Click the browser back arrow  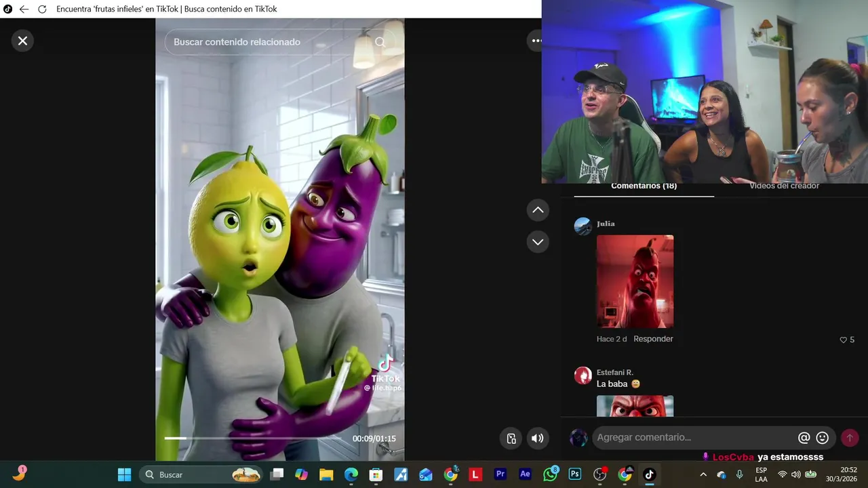click(x=24, y=9)
